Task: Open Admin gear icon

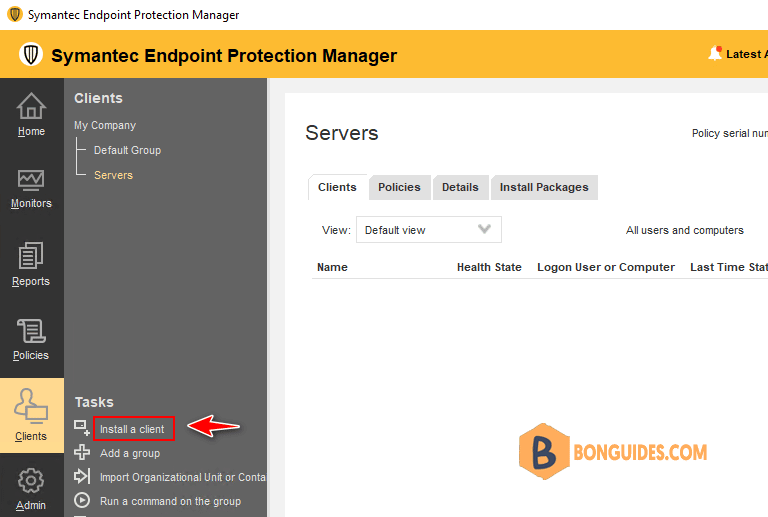Action: [31, 481]
